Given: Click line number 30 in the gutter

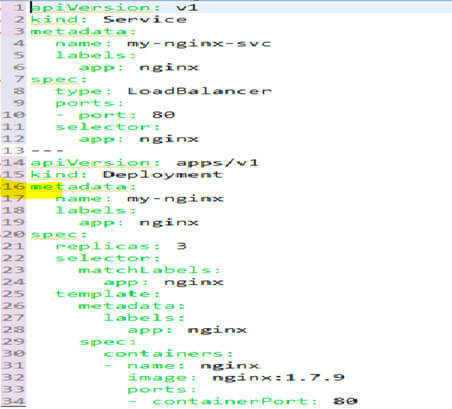Looking at the screenshot, I should pyautogui.click(x=13, y=354).
